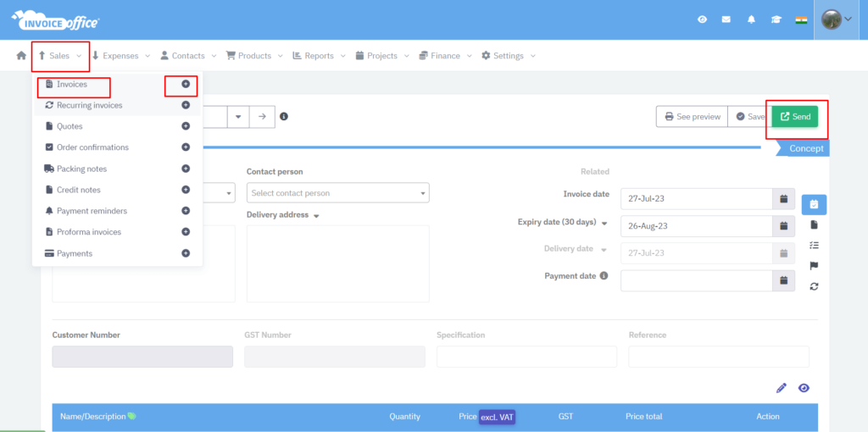Toggle excl. VAT price switch
The image size is (868, 432).
click(498, 417)
